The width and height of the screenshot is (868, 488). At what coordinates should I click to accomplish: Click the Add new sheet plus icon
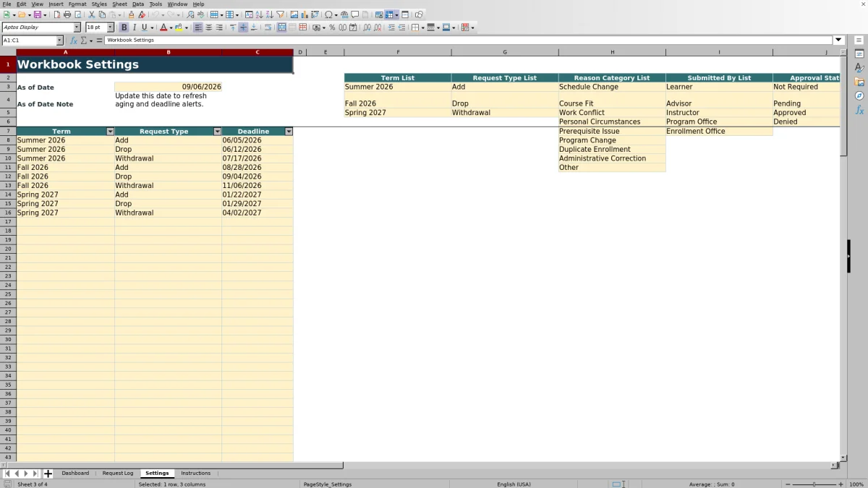pos(48,474)
